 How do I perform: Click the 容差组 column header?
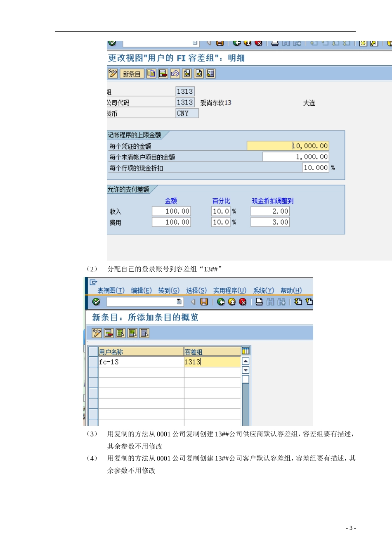coord(212,352)
